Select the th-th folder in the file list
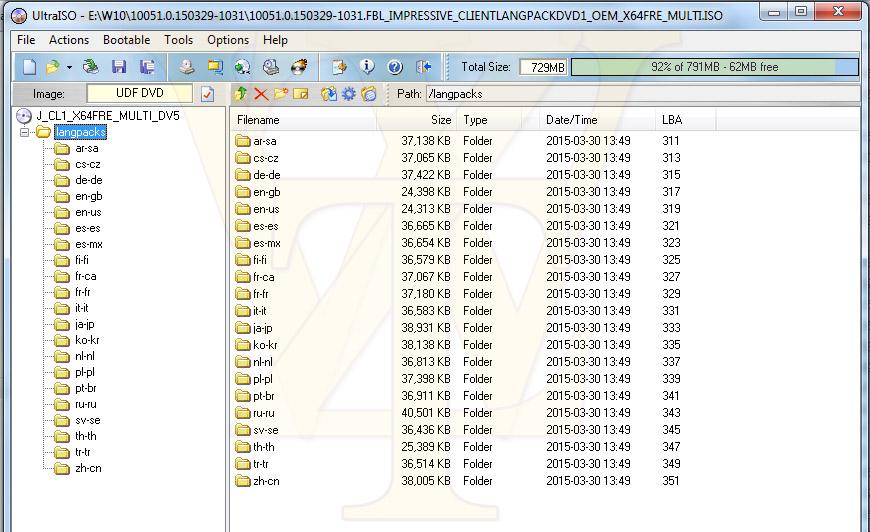The height and width of the screenshot is (532, 870). 264,447
